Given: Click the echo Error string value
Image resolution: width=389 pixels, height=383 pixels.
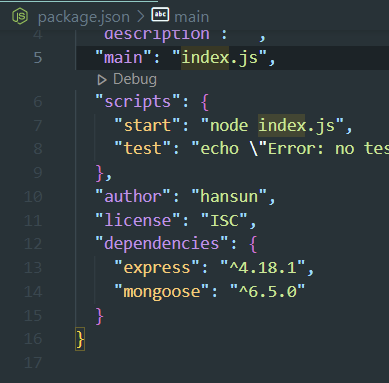Looking at the screenshot, I should coord(290,149).
